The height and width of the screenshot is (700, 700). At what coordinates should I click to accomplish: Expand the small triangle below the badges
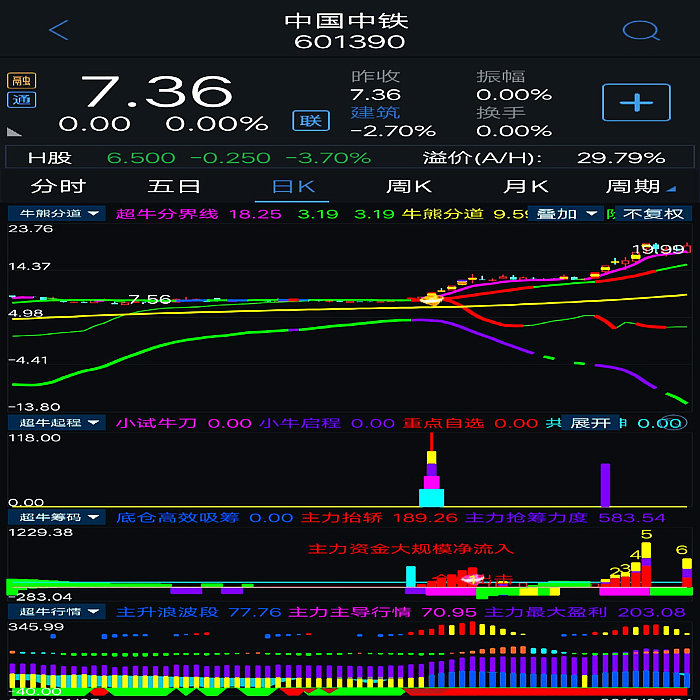point(14,131)
